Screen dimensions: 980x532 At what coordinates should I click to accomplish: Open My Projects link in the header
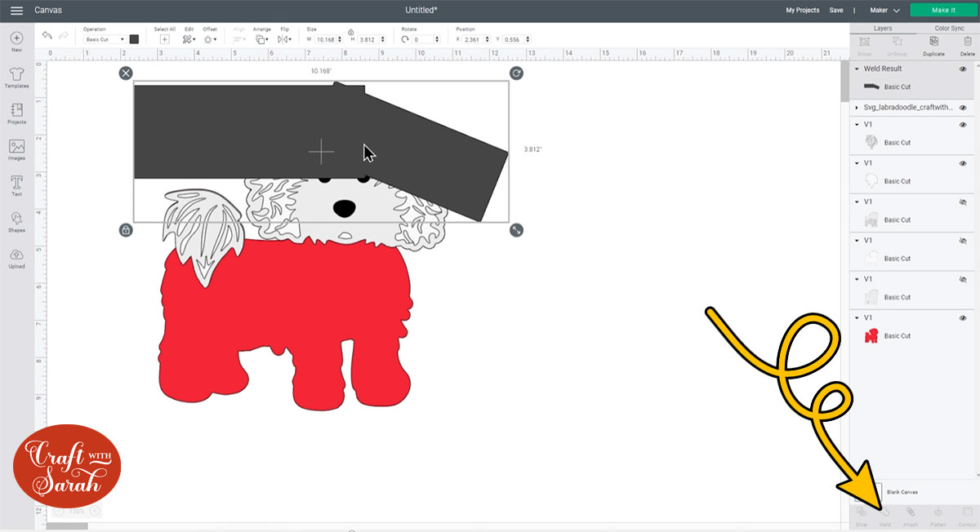[x=802, y=11]
